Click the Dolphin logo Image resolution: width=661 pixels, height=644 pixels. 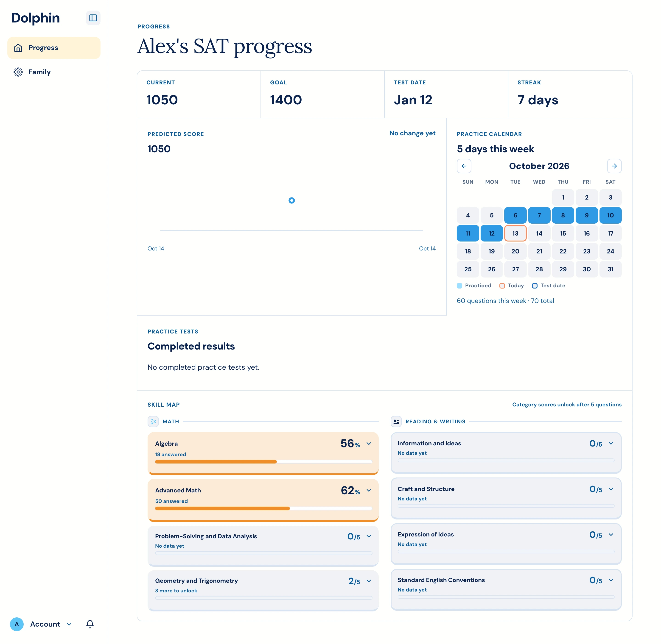click(x=36, y=18)
